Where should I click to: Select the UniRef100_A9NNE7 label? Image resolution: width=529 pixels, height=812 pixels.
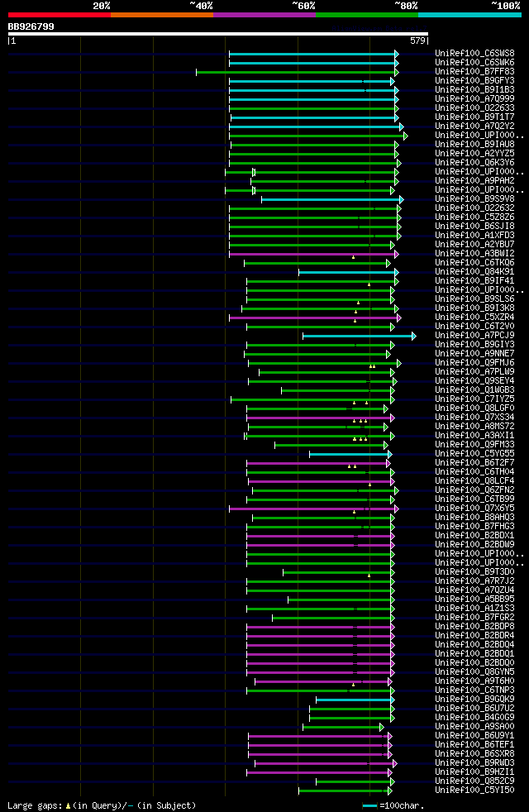474,354
